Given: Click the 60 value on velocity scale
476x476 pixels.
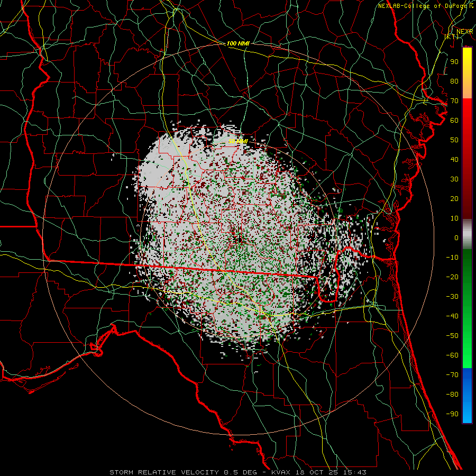Looking at the screenshot, I should click(x=454, y=120).
